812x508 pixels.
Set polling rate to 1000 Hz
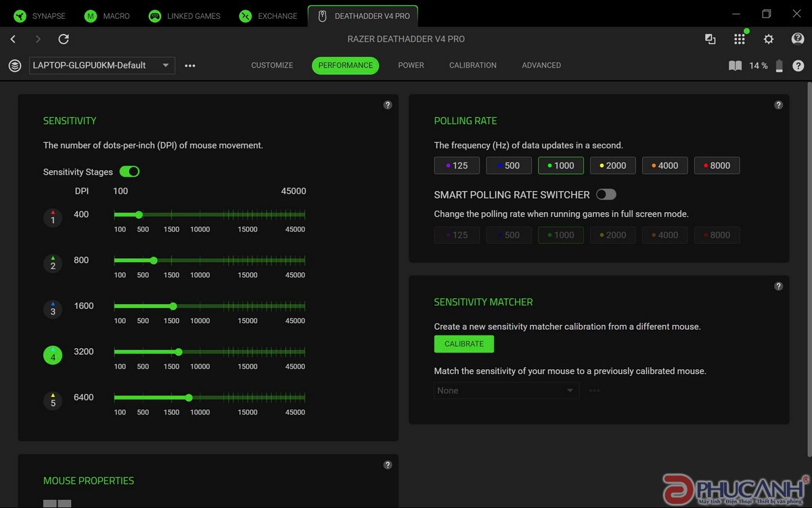point(561,165)
